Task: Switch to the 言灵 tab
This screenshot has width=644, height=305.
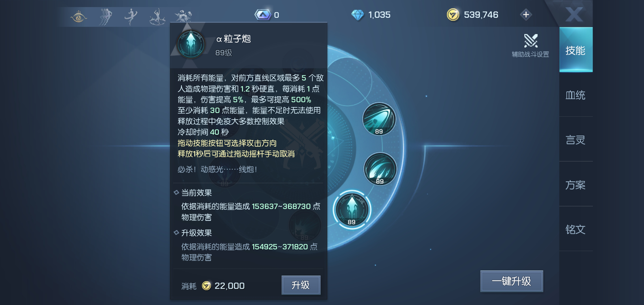Action: (x=576, y=140)
